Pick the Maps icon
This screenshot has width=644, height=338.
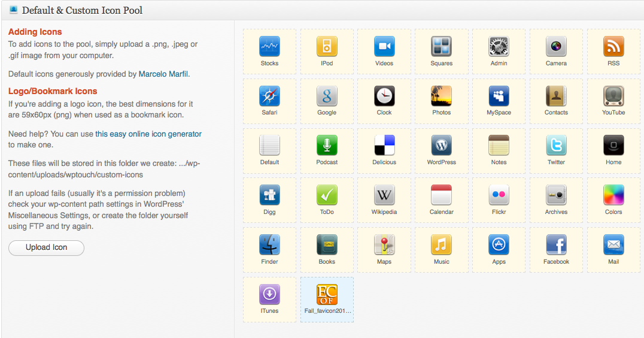click(384, 245)
